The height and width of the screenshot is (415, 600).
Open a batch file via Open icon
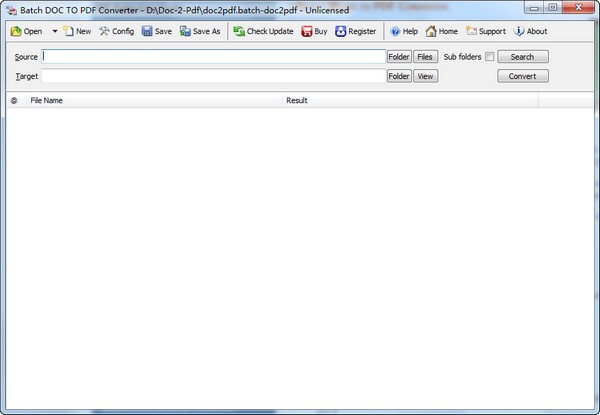coord(26,31)
